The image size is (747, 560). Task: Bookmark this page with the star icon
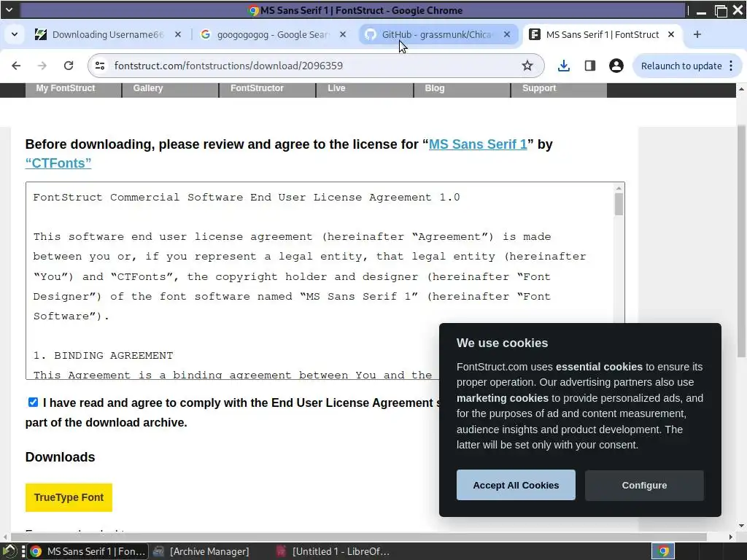pyautogui.click(x=527, y=66)
